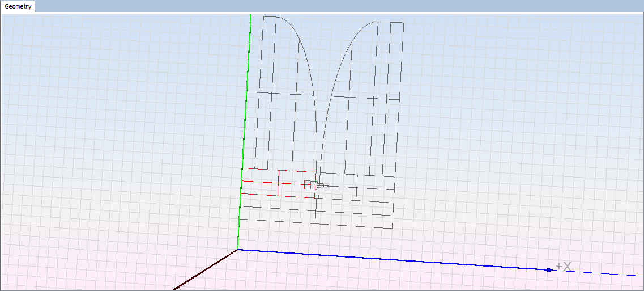
Task: Switch to the Geometry tab
Action: 18,7
